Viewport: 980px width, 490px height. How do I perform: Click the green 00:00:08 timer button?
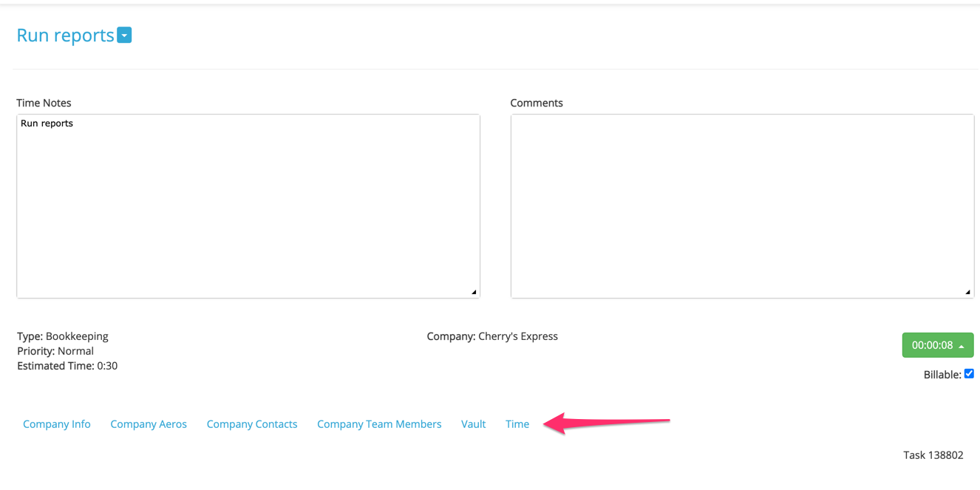click(931, 345)
